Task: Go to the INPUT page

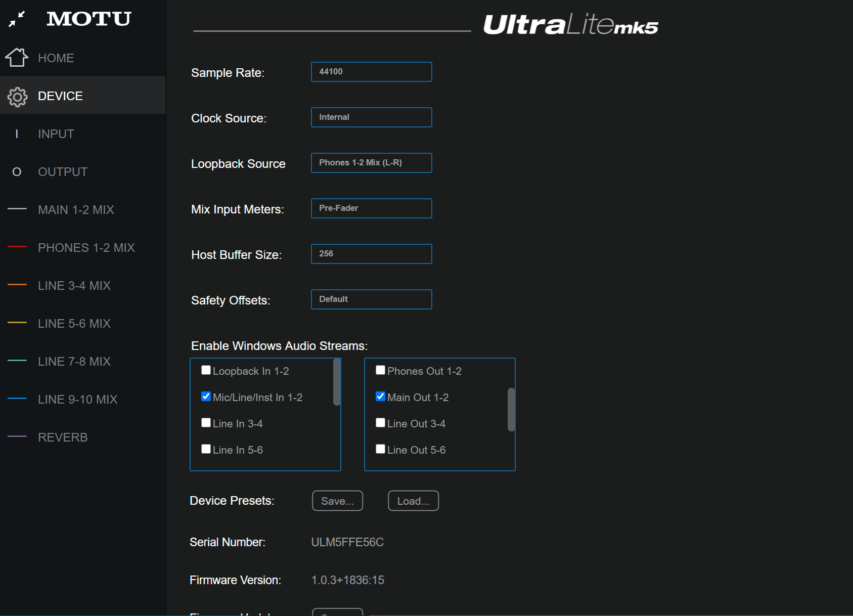Action: point(82,134)
